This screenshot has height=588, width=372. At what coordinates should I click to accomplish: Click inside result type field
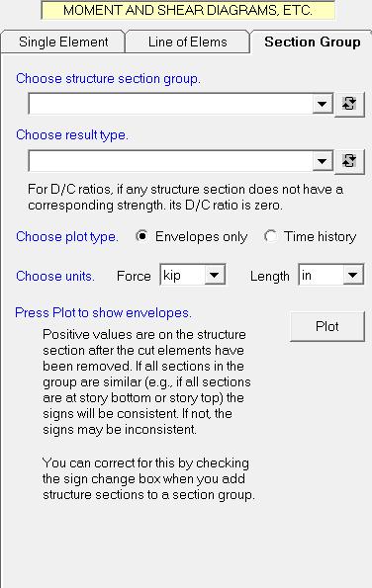pos(170,161)
